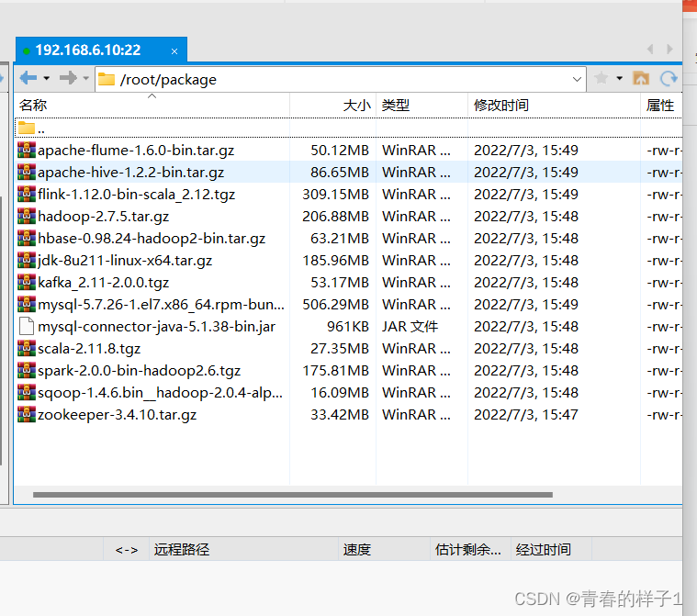Screen dimensions: 697x616
Task: Click the 远程路径 transfer column header
Action: pos(243,550)
